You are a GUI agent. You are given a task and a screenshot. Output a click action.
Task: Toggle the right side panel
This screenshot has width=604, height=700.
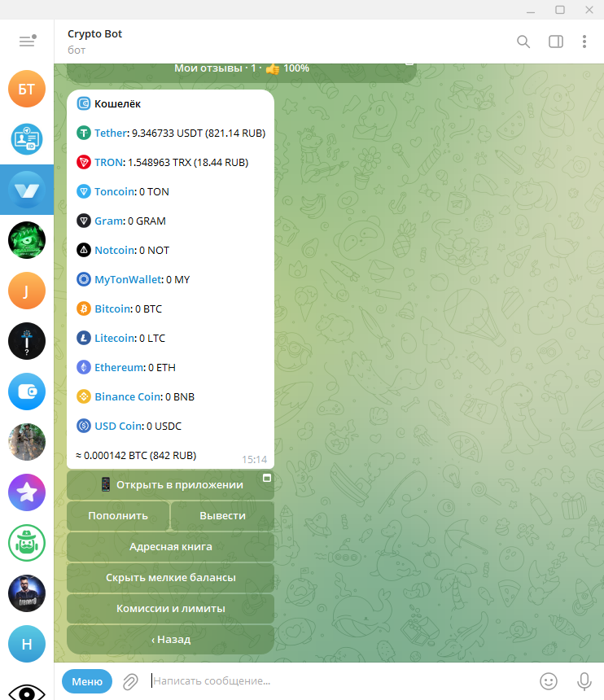(x=556, y=42)
